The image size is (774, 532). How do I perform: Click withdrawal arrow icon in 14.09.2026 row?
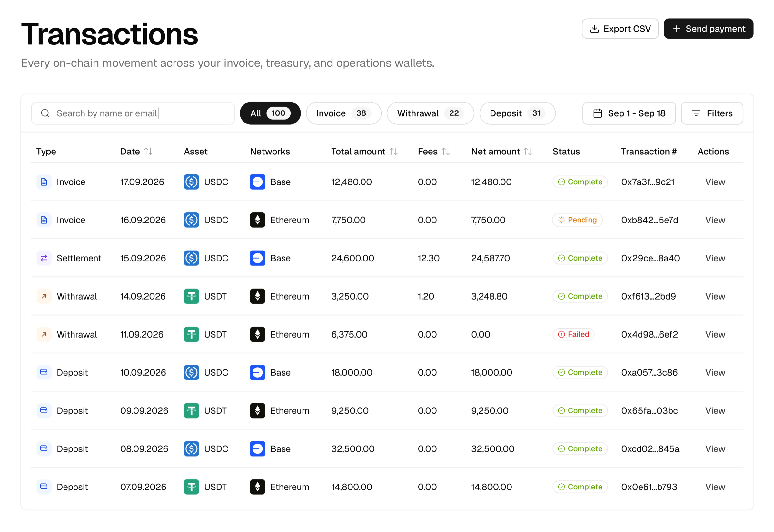[x=44, y=296]
